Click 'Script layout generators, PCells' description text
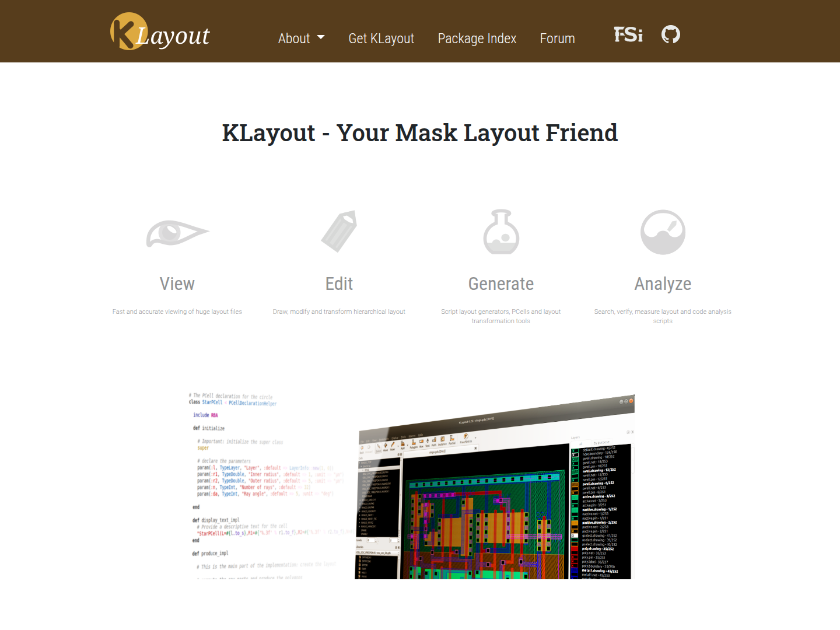The height and width of the screenshot is (630, 840). [x=501, y=316]
